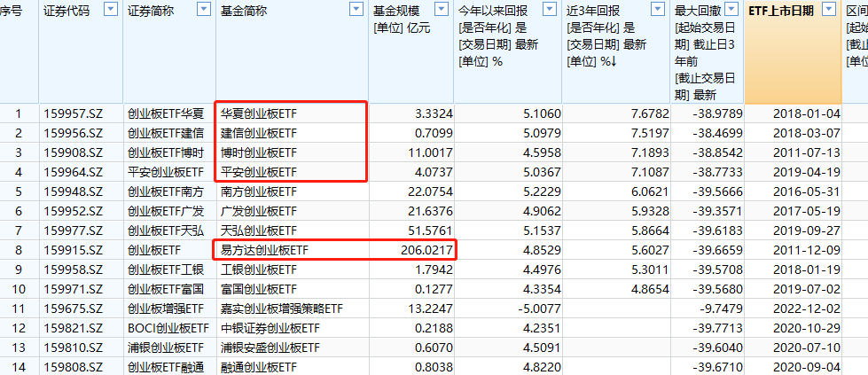Open the 证券简称 column filter dropdown

click(204, 9)
